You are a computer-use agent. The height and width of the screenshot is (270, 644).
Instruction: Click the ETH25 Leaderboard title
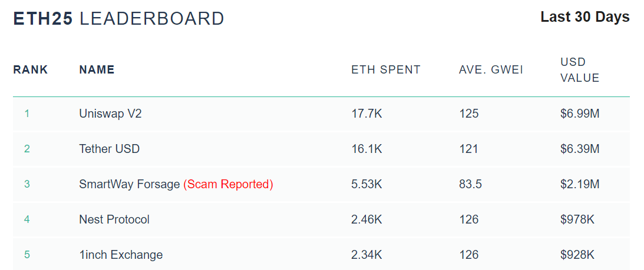point(118,18)
